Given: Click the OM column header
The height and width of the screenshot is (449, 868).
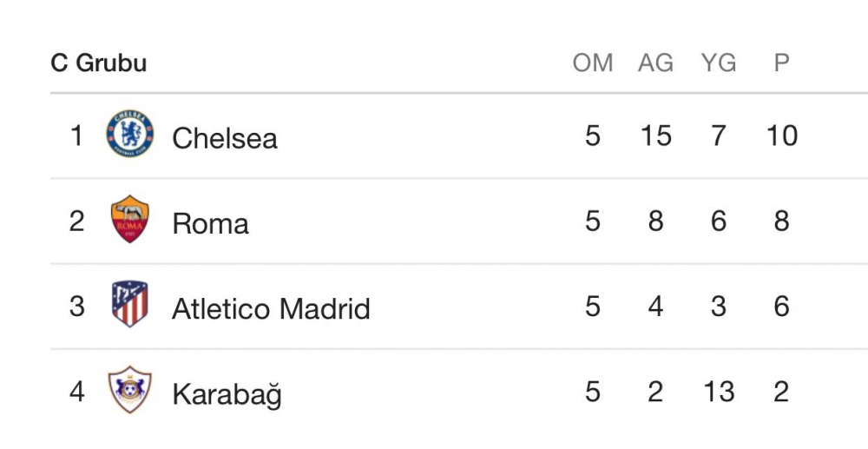Looking at the screenshot, I should 593,63.
